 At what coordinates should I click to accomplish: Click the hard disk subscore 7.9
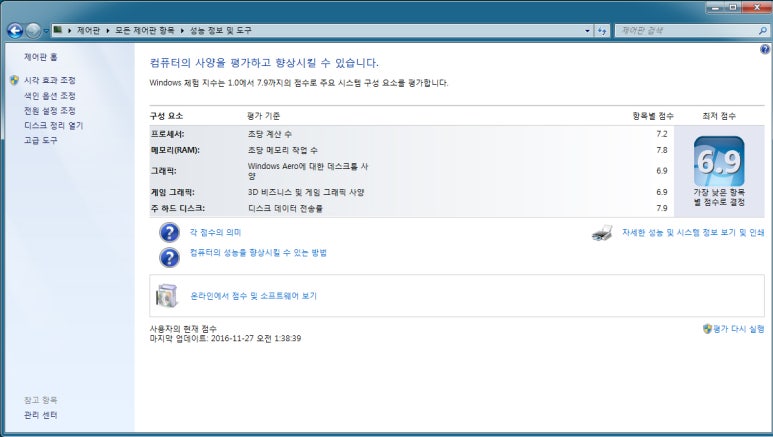click(662, 208)
